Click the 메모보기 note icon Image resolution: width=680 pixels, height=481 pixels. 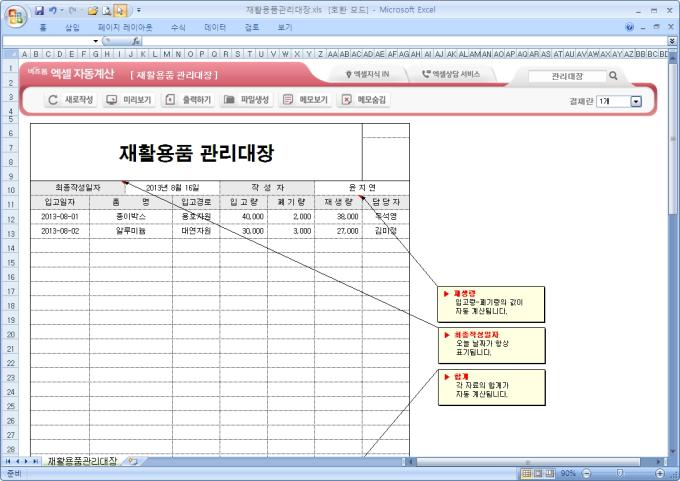pos(288,100)
